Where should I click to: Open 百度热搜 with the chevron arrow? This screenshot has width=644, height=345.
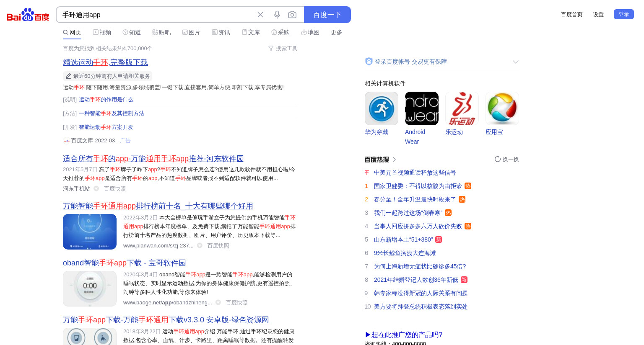(395, 160)
